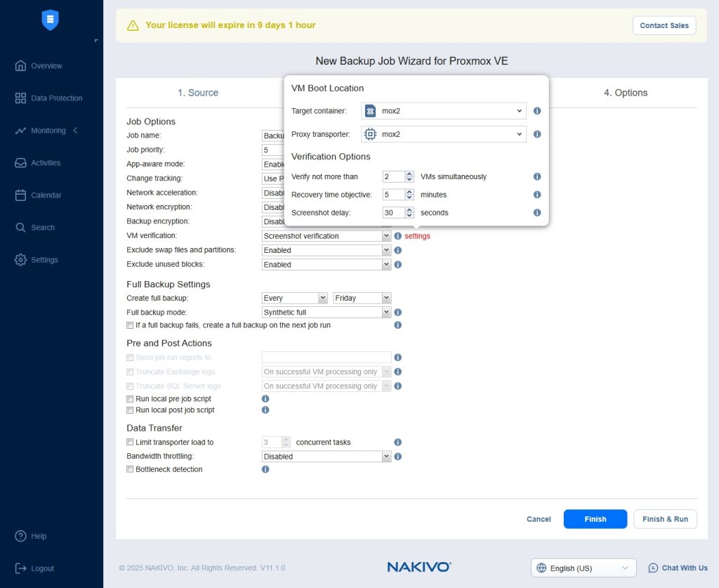
Task: Open the Target container dropdown
Action: [444, 111]
